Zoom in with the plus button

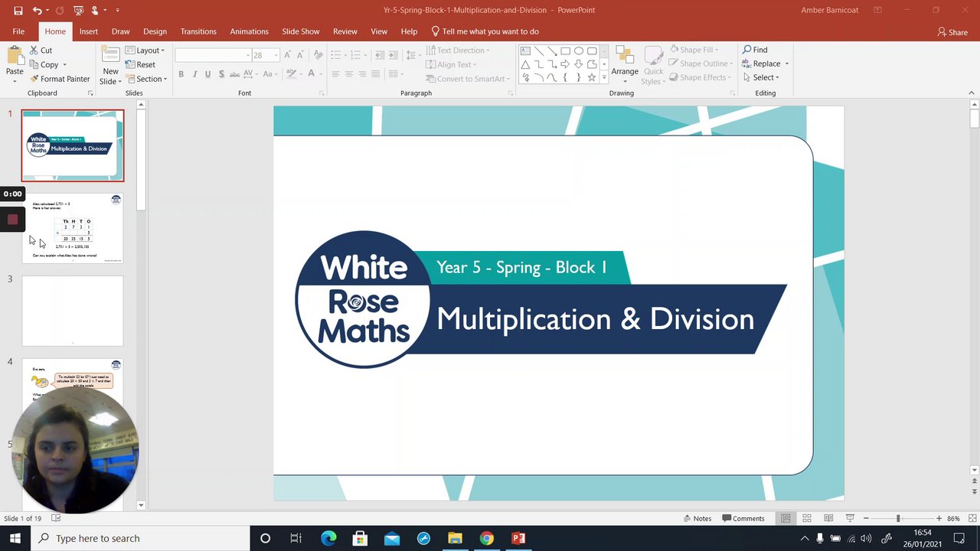pyautogui.click(x=939, y=518)
